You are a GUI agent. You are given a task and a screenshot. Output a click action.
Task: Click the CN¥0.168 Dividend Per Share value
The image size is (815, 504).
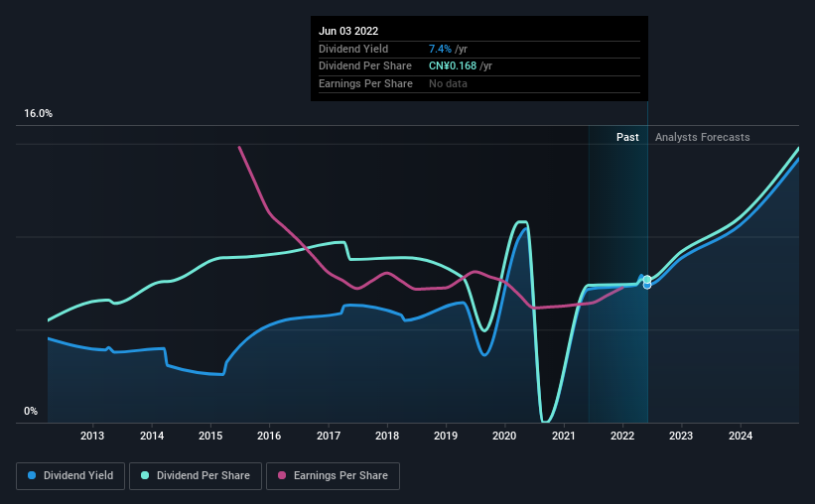click(x=453, y=66)
